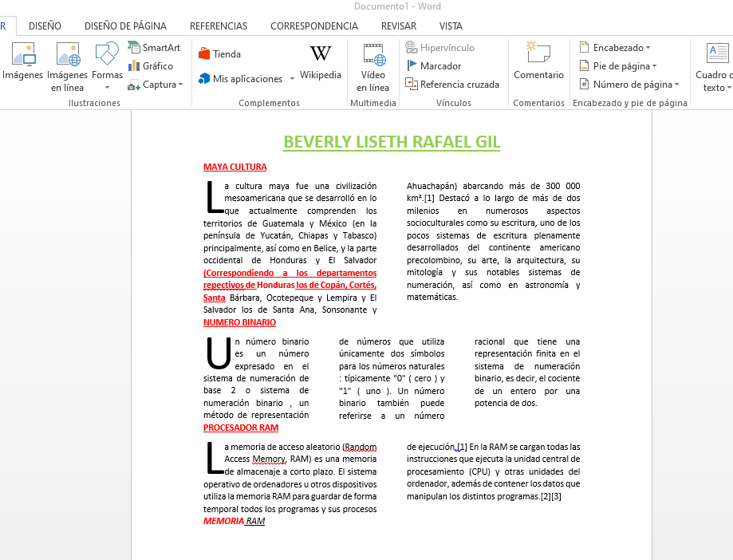The height and width of the screenshot is (560, 733).
Task: Expand the Número de página dropdown arrow
Action: (x=676, y=85)
